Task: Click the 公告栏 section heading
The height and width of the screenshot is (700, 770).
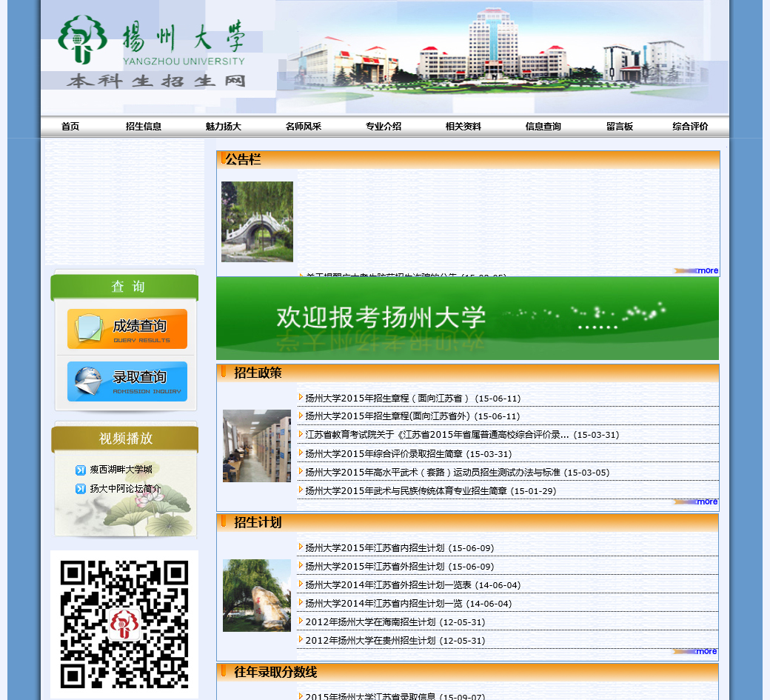Action: [x=243, y=159]
